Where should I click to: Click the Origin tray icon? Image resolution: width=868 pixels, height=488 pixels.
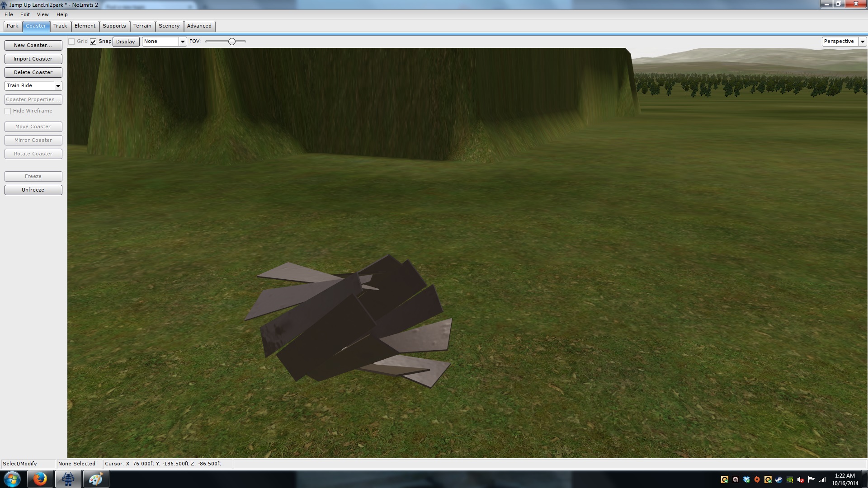(757, 479)
